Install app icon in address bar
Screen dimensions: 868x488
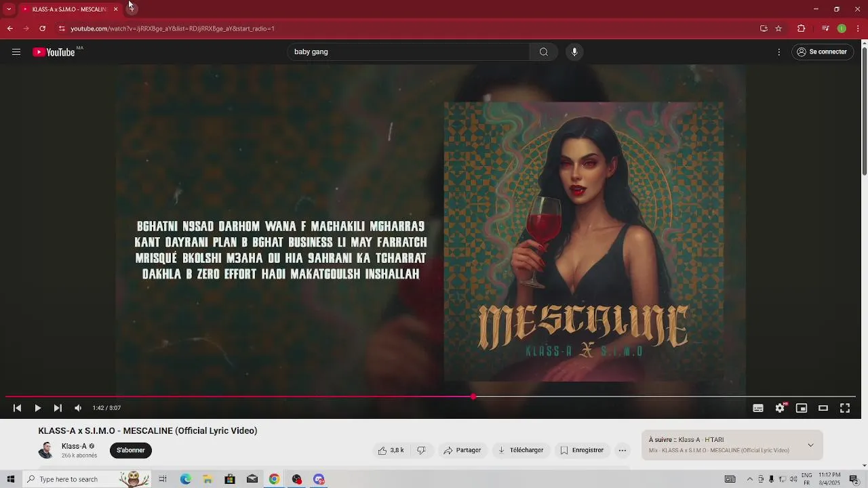click(x=764, y=28)
